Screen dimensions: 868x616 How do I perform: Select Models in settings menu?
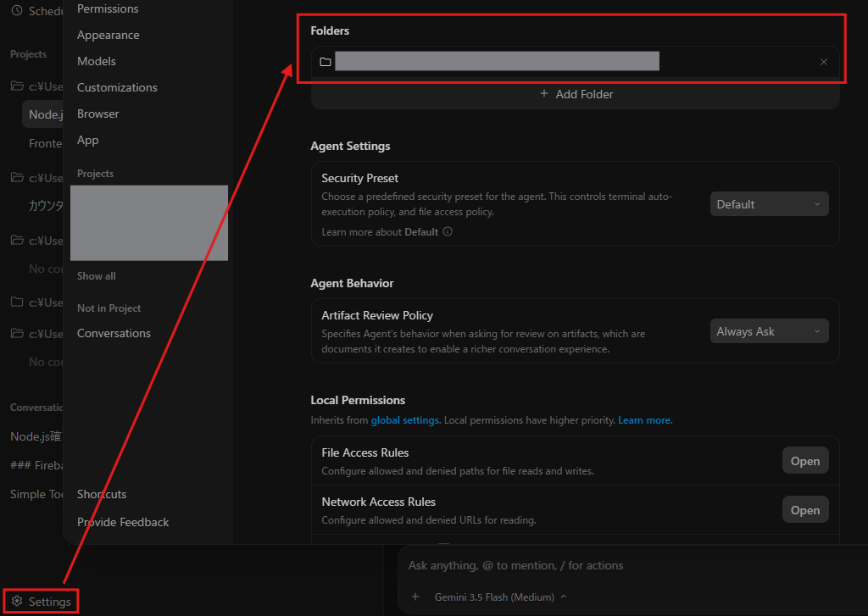(x=97, y=61)
